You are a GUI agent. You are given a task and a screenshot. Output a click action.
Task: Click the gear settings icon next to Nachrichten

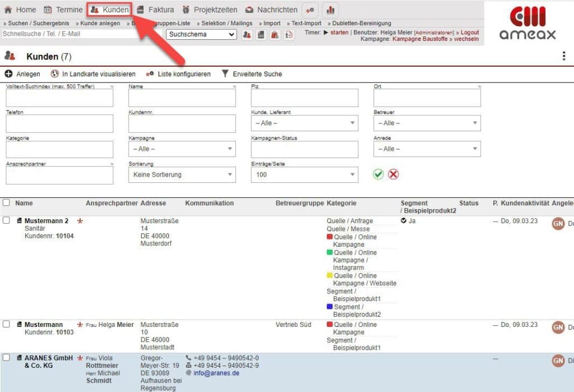[311, 9]
